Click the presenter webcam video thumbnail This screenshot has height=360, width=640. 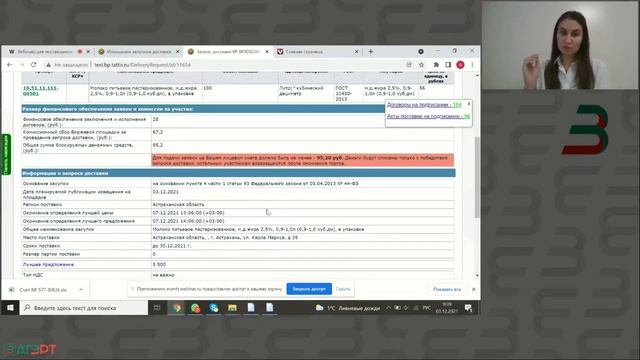560,45
